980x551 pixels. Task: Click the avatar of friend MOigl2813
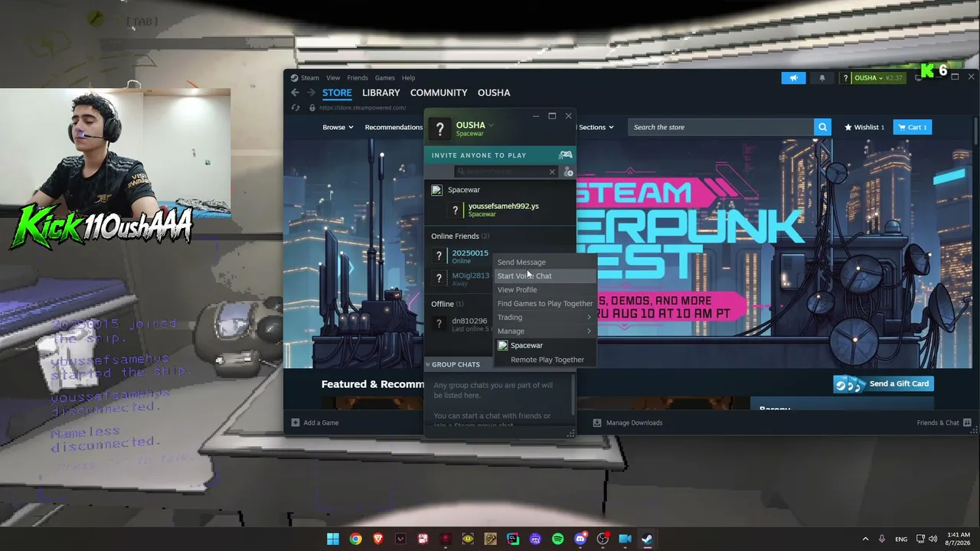[x=439, y=279]
